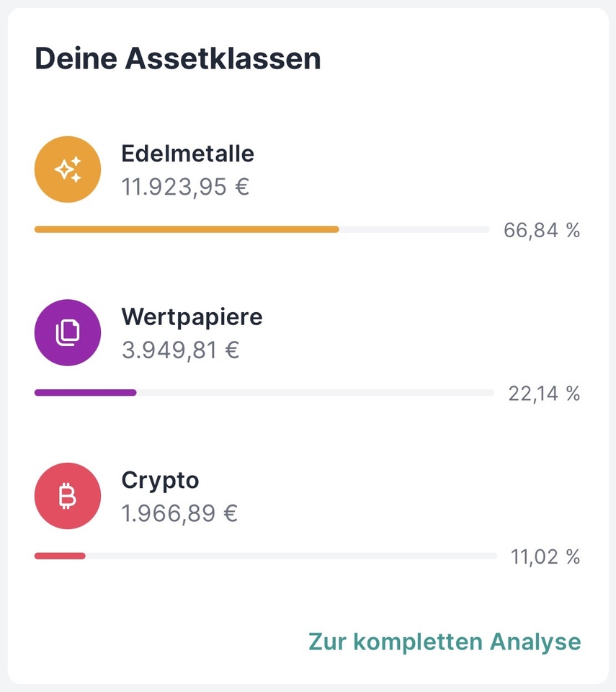Click the 1.966,89 € Crypto amount
Screen dimensions: 616x692
(x=179, y=514)
